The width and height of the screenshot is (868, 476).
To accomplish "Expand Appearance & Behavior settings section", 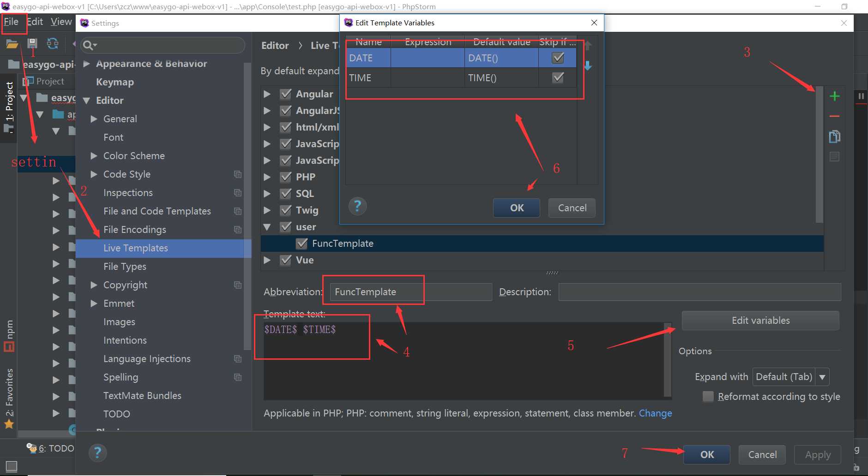I will pos(86,64).
